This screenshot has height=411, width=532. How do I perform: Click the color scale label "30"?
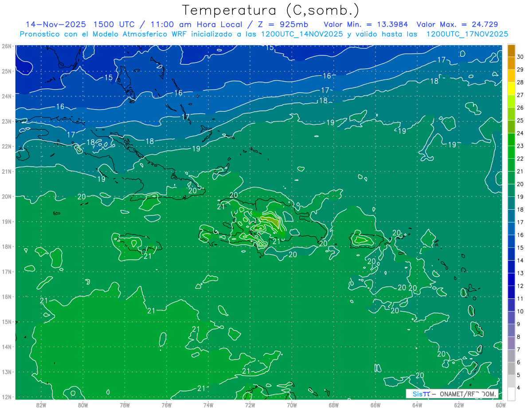coord(520,56)
